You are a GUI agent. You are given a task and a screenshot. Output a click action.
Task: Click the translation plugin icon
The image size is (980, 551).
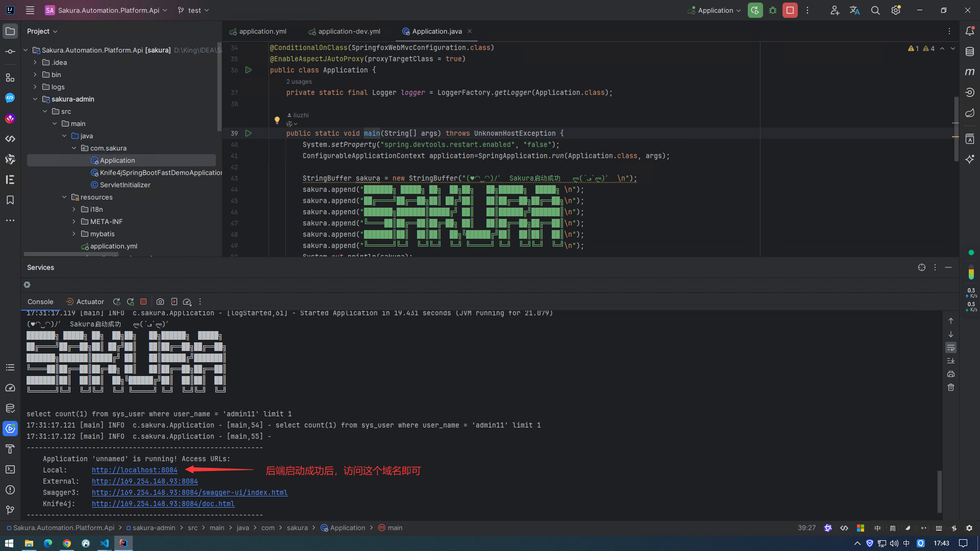pos(855,10)
